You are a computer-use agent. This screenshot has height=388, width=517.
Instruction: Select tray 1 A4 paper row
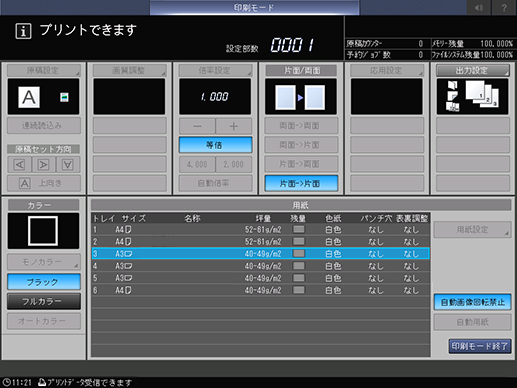tap(261, 230)
